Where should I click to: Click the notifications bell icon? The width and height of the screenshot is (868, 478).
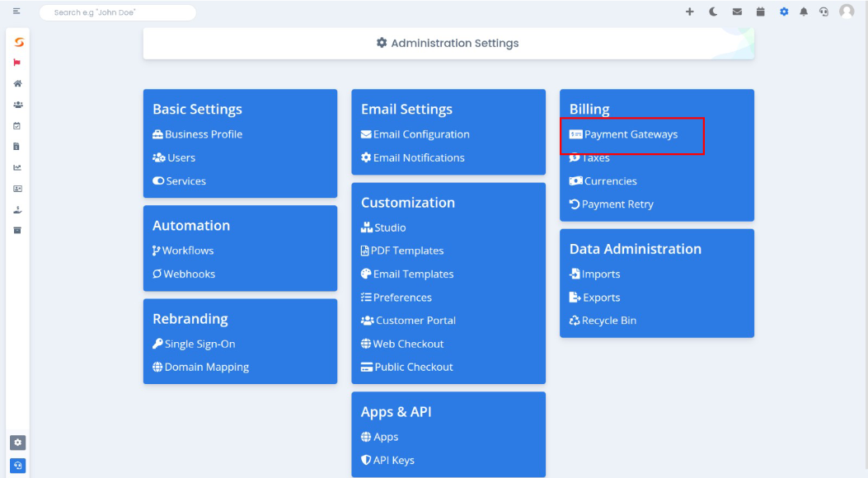click(803, 12)
